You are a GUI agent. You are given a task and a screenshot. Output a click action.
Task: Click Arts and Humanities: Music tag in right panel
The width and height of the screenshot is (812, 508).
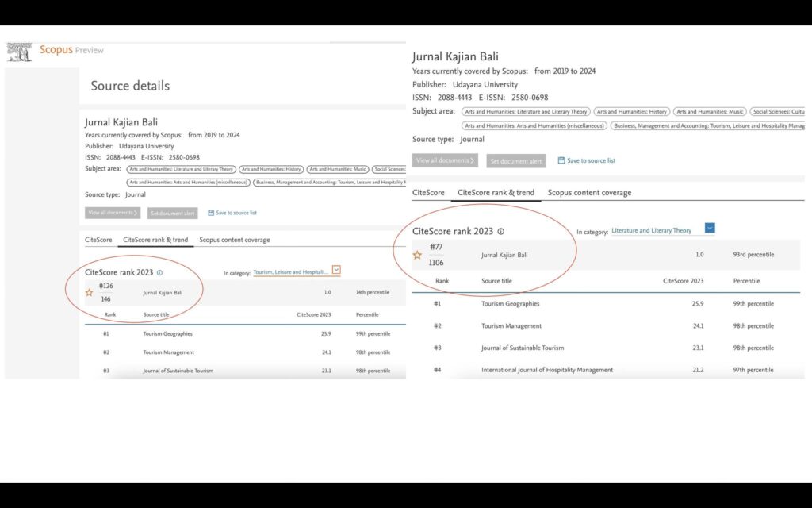coord(710,111)
